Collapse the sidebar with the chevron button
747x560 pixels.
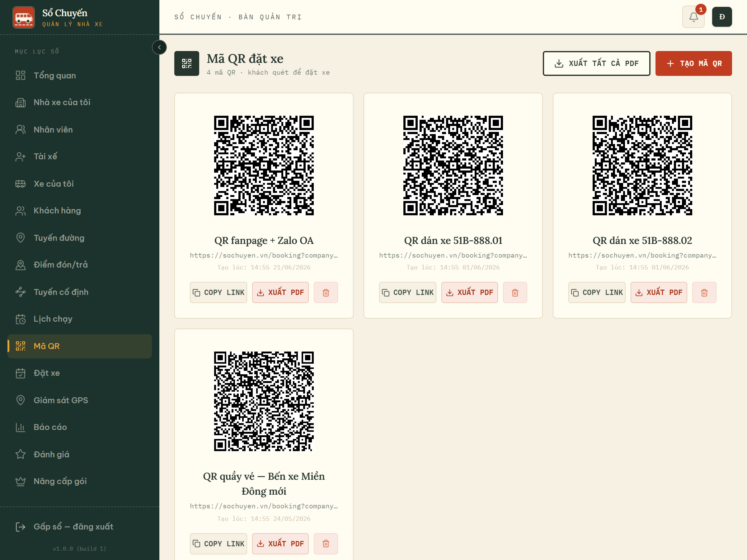click(x=159, y=47)
